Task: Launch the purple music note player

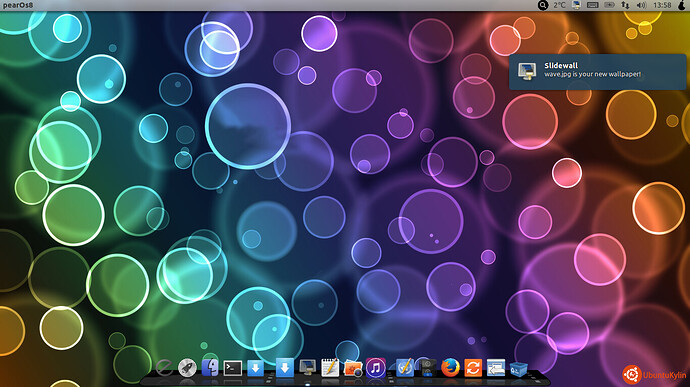Action: (x=375, y=368)
